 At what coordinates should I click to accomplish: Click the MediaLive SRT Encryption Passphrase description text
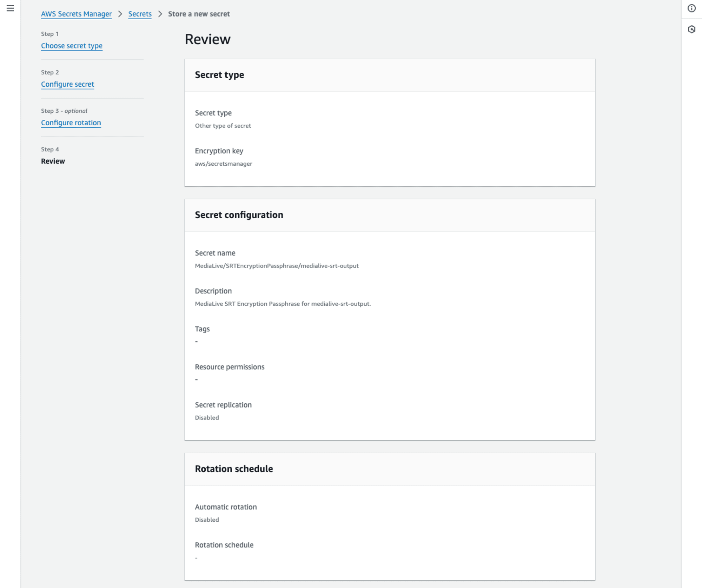(x=283, y=304)
